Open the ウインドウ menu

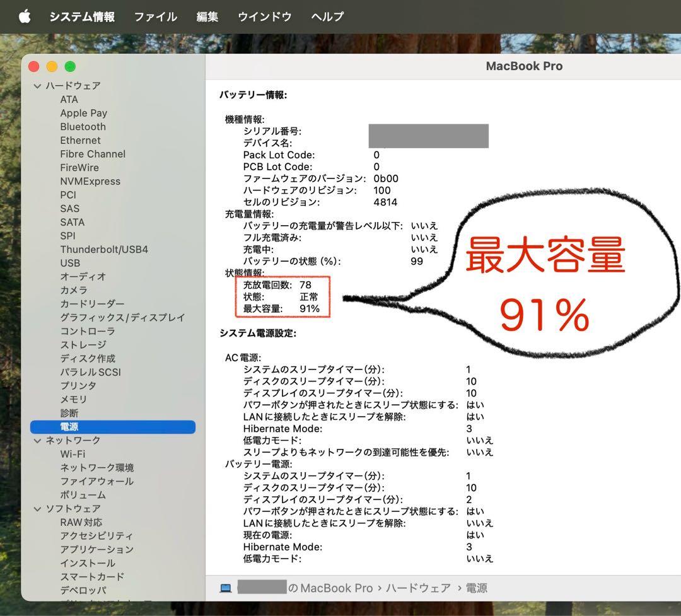(264, 17)
